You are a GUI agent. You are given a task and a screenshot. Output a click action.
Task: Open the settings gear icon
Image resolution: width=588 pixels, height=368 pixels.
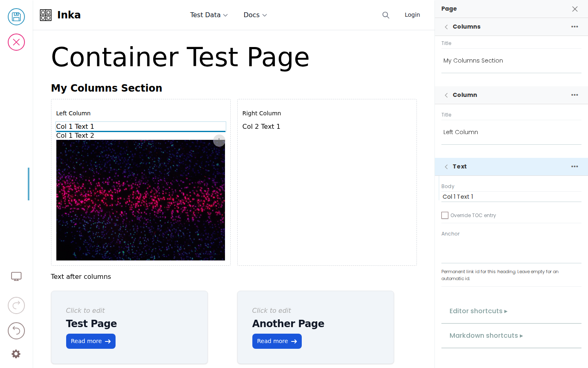tap(16, 354)
